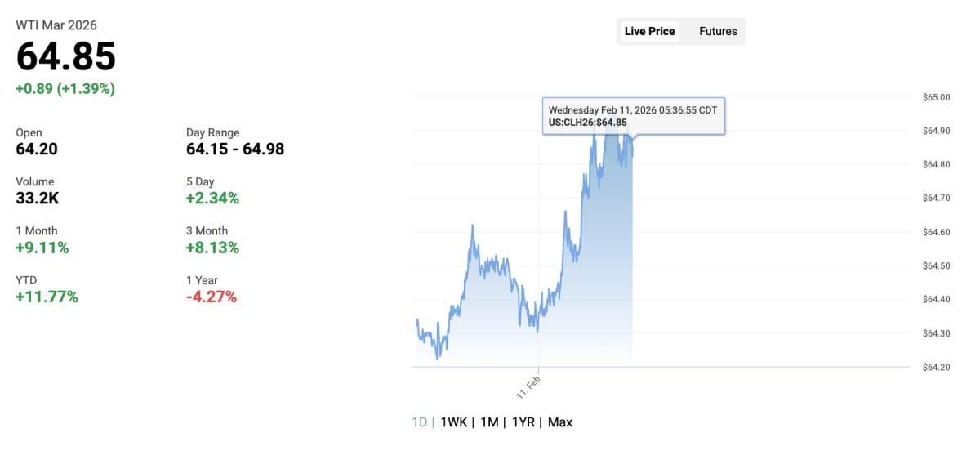Open the Futures tab
Viewport: 980px width, 455px height.
point(718,32)
